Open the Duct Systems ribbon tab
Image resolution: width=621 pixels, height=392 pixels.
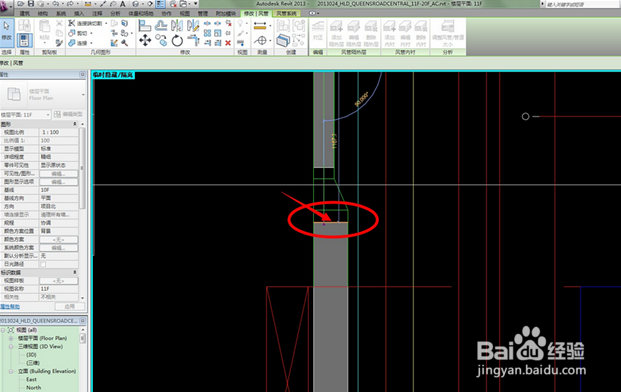(286, 13)
